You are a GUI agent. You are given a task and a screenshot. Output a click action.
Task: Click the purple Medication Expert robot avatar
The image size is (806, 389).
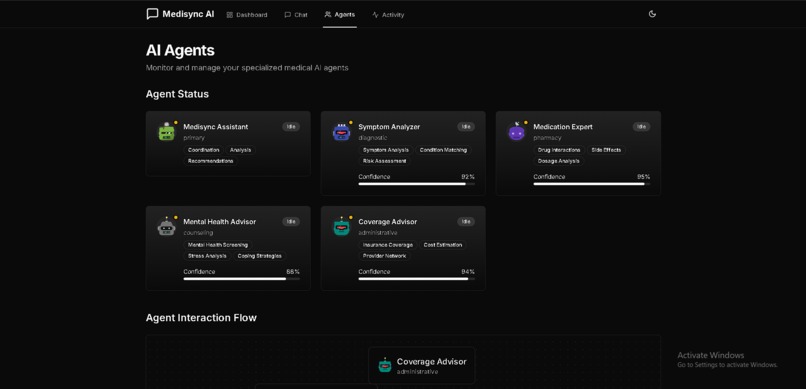tap(516, 132)
